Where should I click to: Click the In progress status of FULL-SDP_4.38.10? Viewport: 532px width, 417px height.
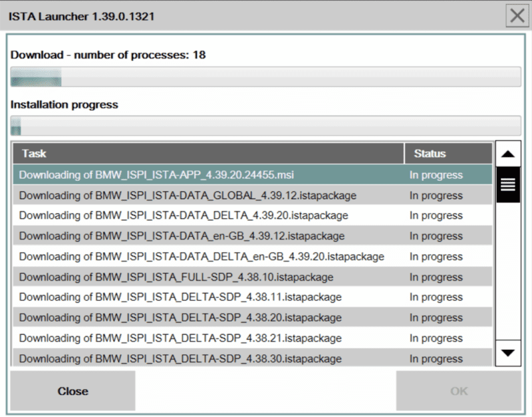tap(436, 277)
